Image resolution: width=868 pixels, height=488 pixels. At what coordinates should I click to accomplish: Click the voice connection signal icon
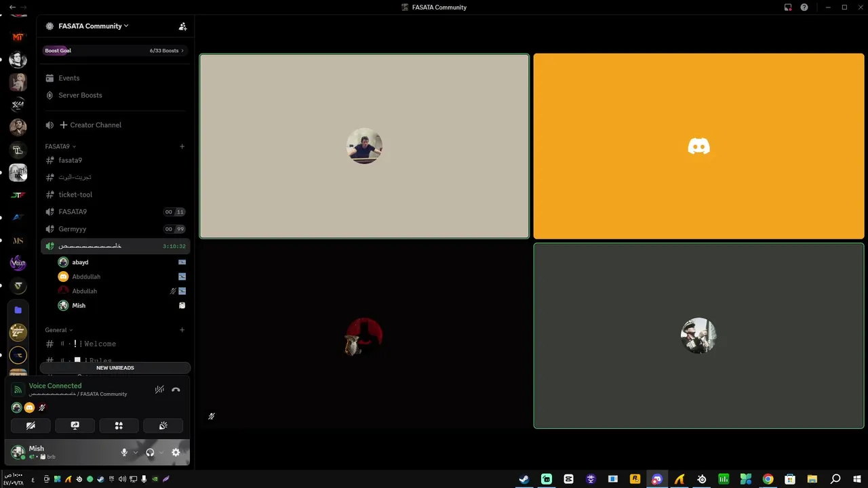pyautogui.click(x=18, y=390)
